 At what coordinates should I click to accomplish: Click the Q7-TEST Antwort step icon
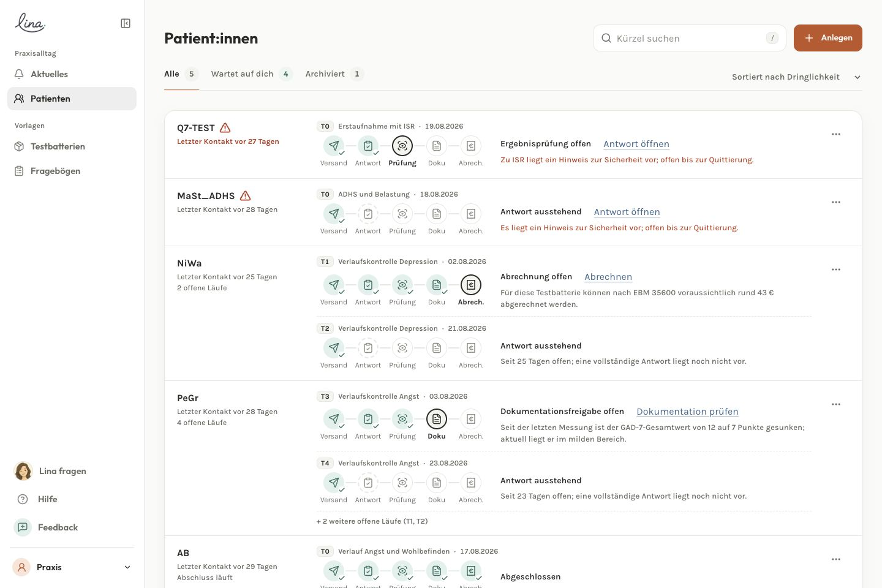coord(368,146)
